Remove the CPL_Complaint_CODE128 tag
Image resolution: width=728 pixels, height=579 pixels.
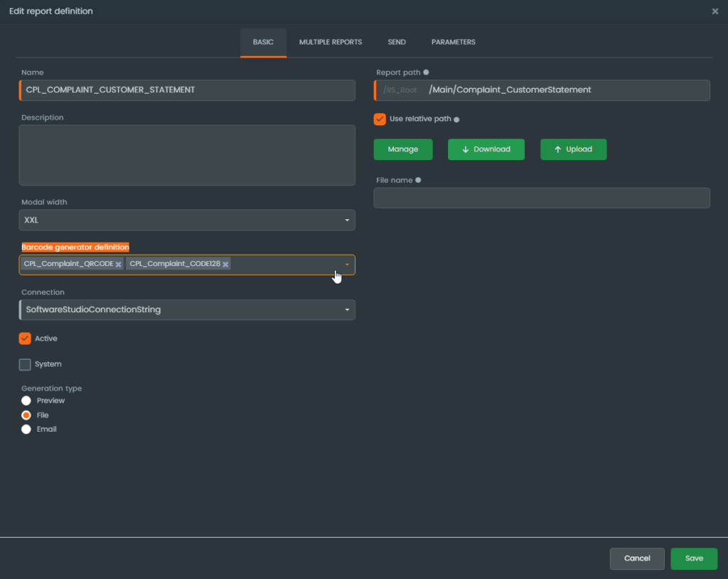pyautogui.click(x=225, y=265)
